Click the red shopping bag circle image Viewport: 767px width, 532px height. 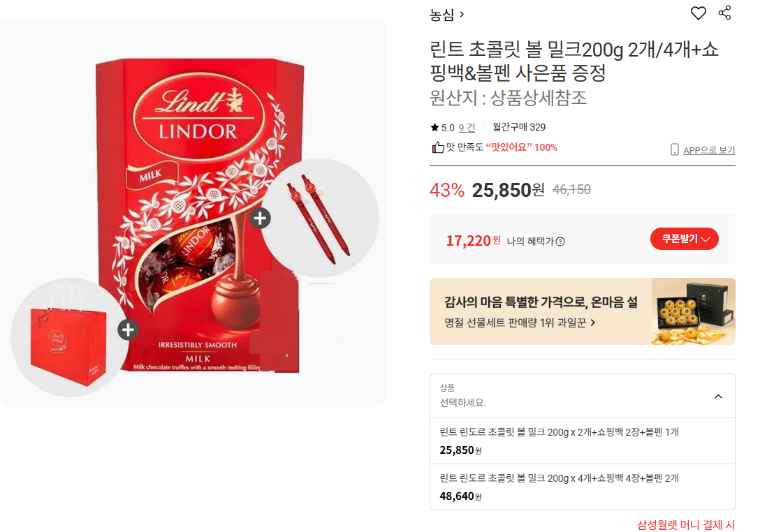point(68,337)
